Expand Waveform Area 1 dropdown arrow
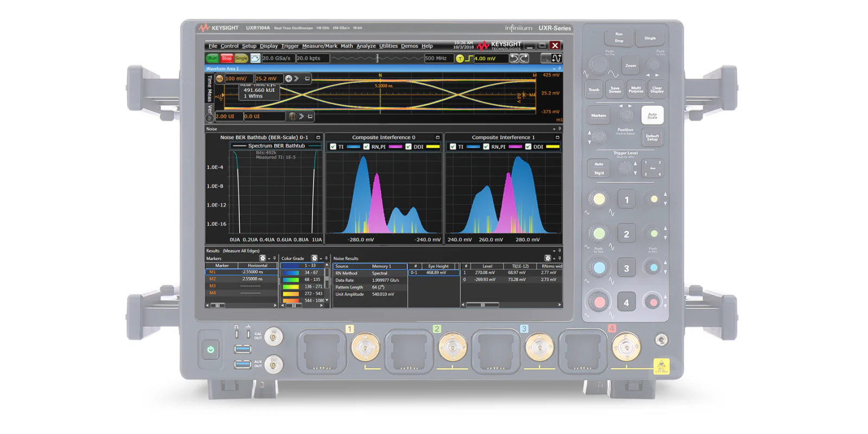The height and width of the screenshot is (434, 868). [x=554, y=69]
